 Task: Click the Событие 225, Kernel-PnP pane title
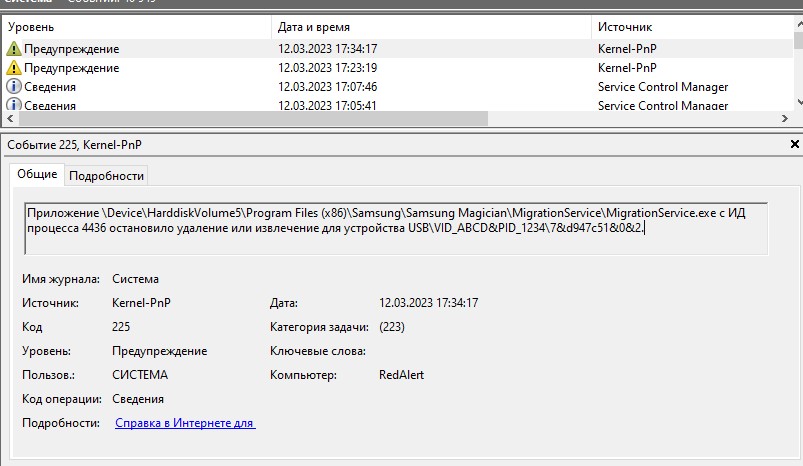point(74,145)
